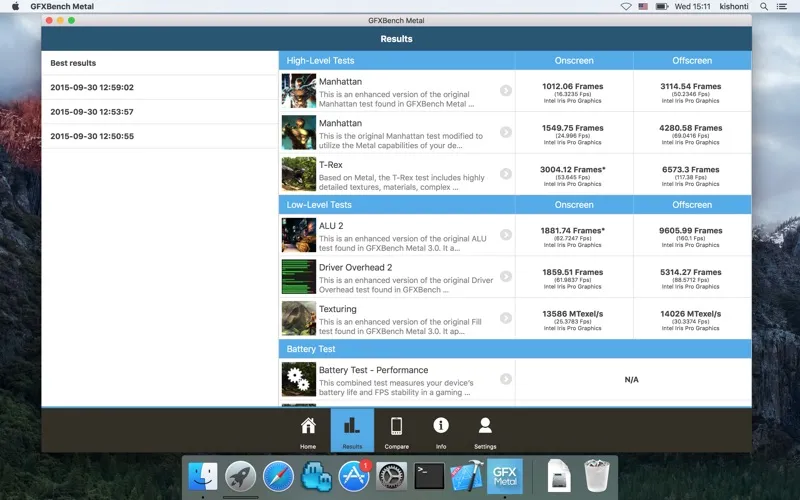Screen dimensions: 800x500
Task: Open the Home tab icon
Action: pyautogui.click(x=308, y=427)
